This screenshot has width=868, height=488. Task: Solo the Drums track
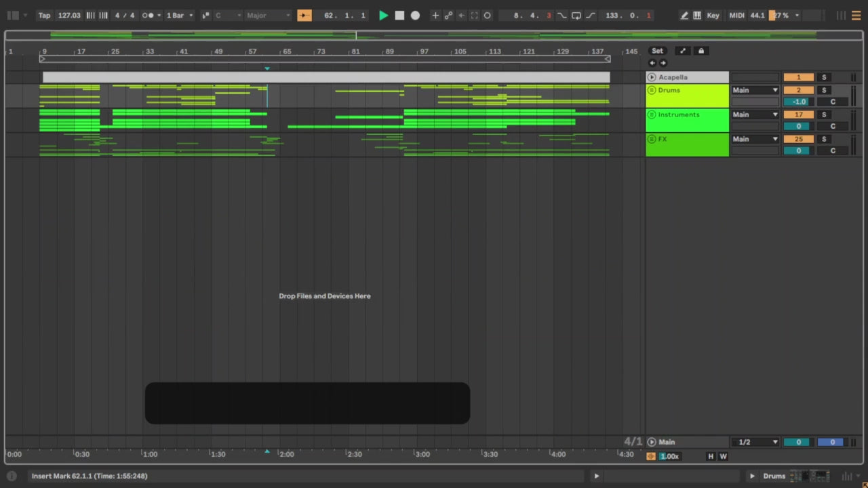pyautogui.click(x=824, y=90)
